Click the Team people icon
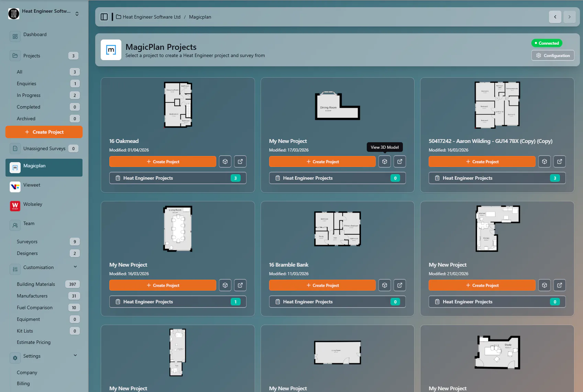The height and width of the screenshot is (392, 583). [x=15, y=225]
